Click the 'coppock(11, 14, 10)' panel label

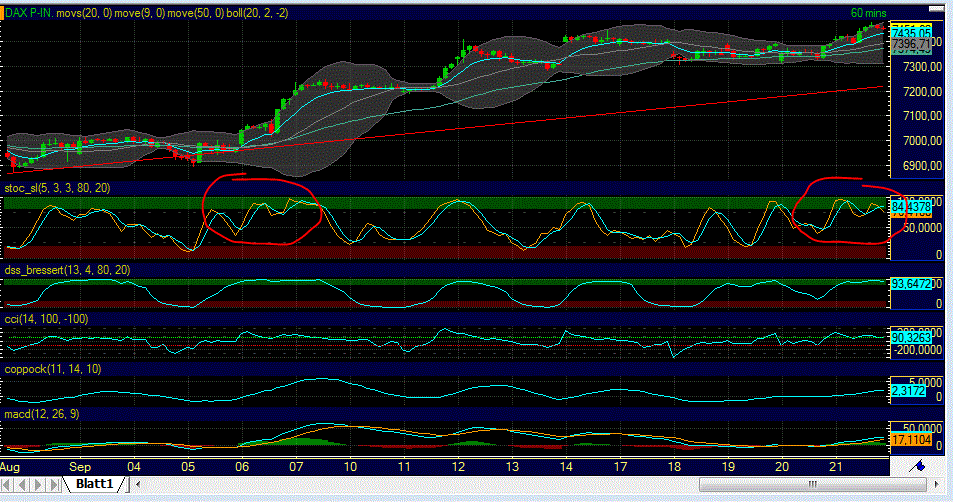53,370
